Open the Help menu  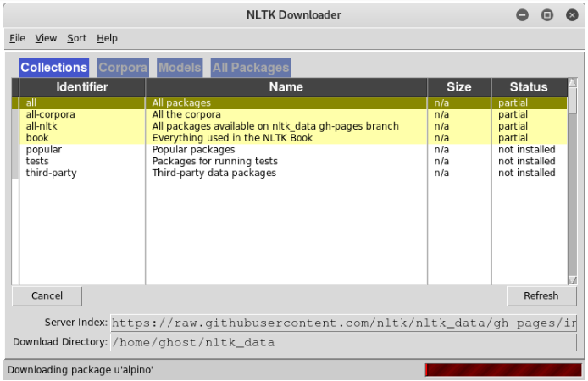[x=107, y=38]
